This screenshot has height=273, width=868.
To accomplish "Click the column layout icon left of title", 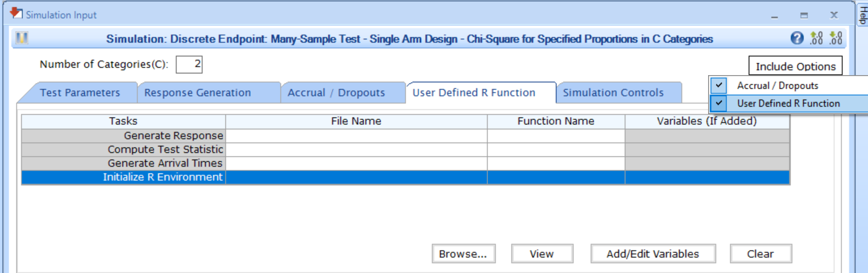I will pos(22,38).
